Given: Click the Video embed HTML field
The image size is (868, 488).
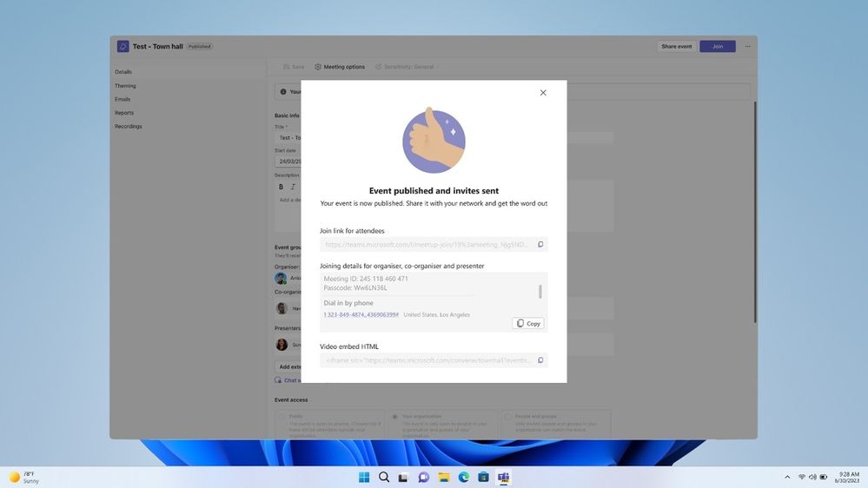Looking at the screenshot, I should click(434, 360).
